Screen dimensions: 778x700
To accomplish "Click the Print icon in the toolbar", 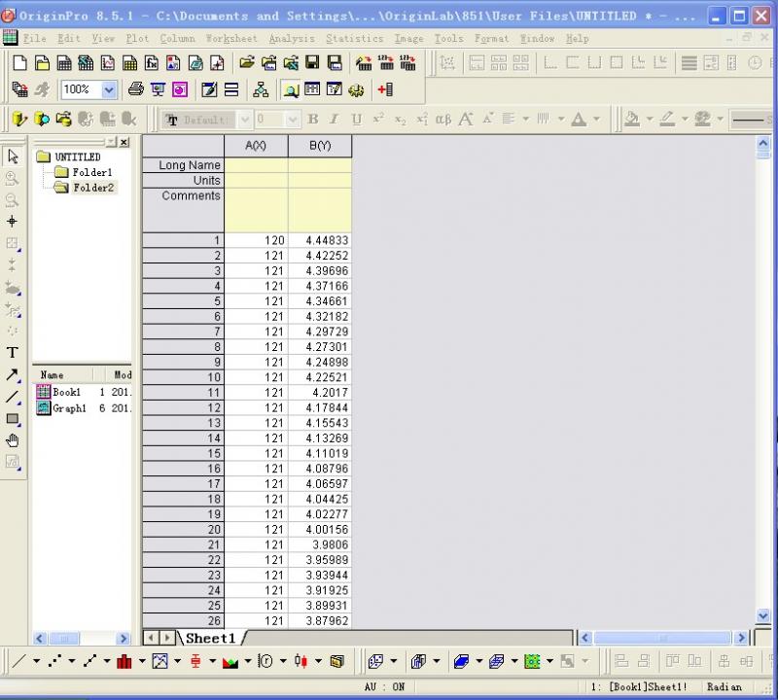I will [136, 90].
